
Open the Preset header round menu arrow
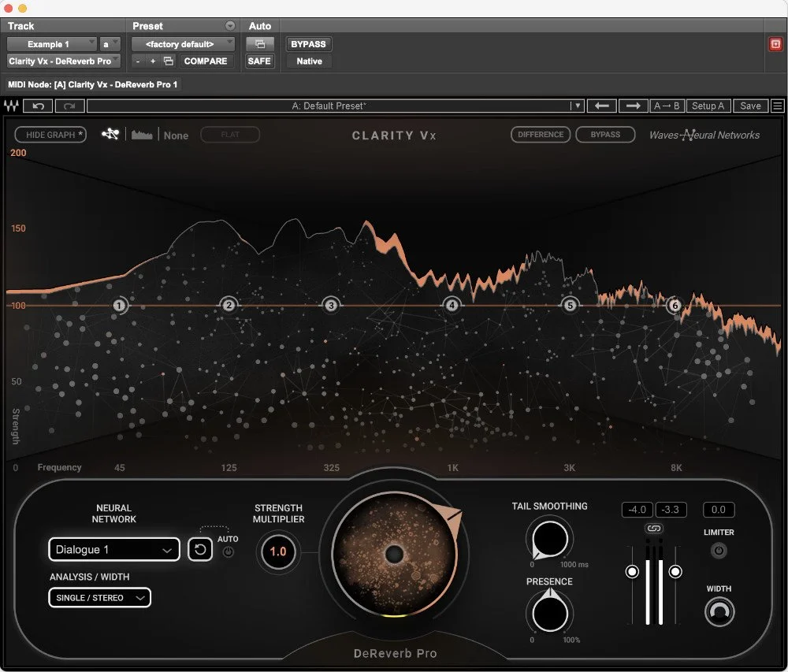click(230, 26)
